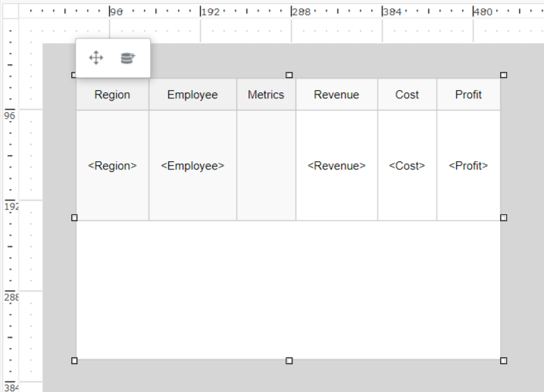Click the top-center resize handle

pos(289,75)
